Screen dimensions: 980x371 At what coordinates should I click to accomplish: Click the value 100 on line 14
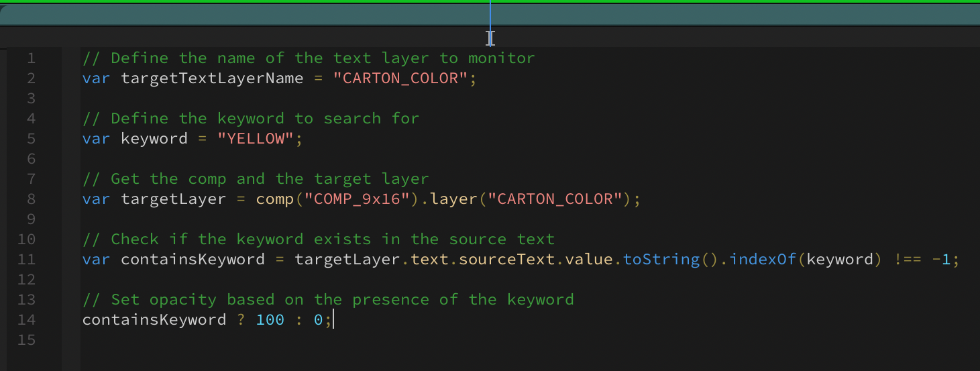(x=270, y=319)
